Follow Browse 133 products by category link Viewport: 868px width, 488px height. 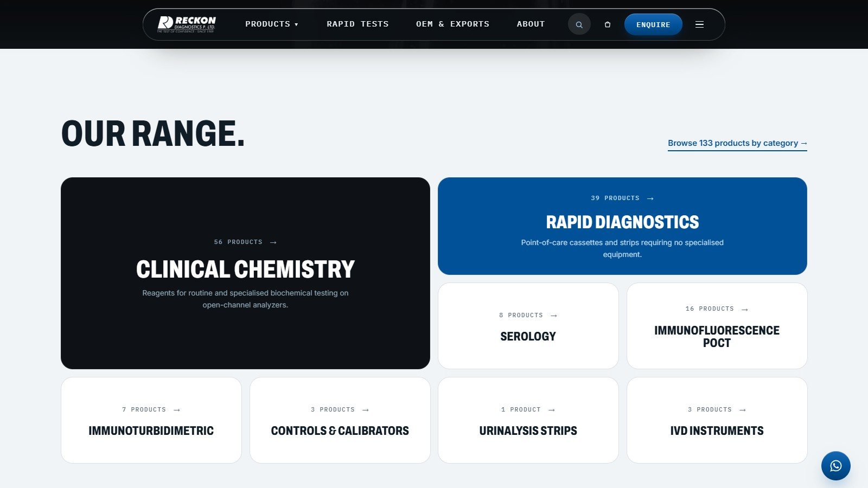tap(737, 144)
